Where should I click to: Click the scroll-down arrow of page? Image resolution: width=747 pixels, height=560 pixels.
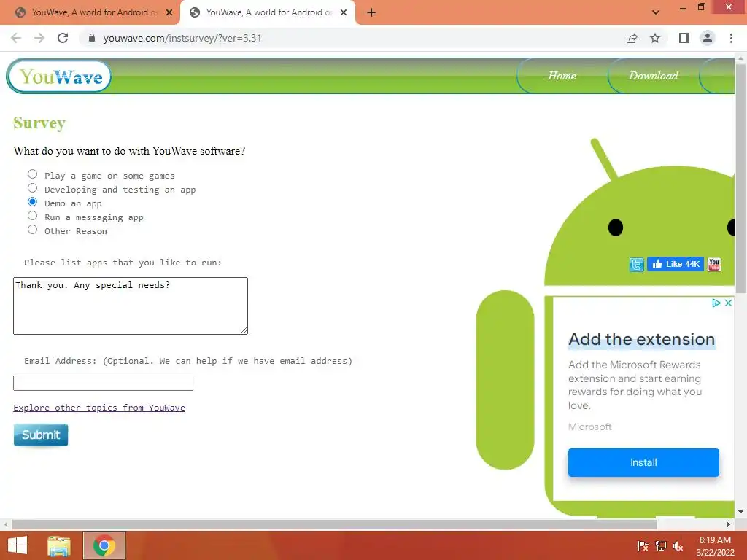[740, 512]
